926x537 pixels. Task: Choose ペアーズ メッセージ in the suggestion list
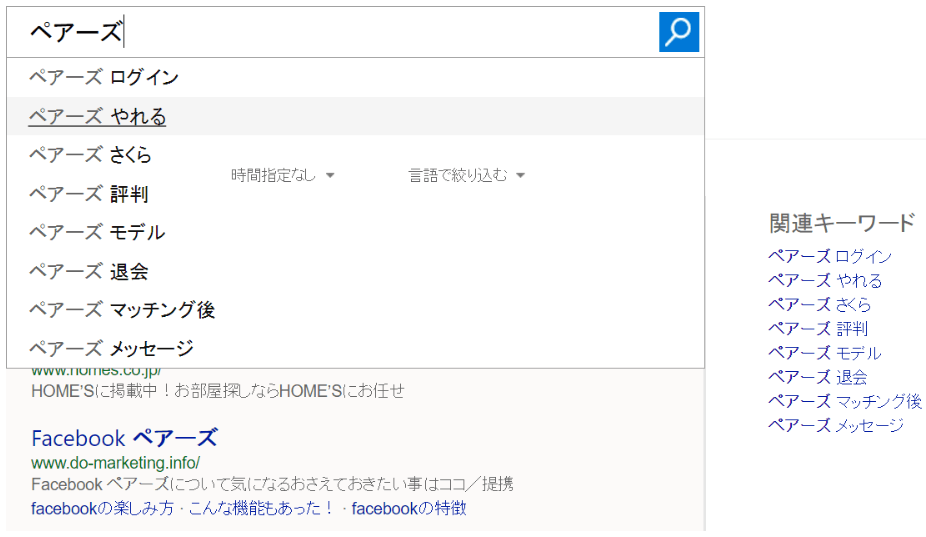point(110,349)
